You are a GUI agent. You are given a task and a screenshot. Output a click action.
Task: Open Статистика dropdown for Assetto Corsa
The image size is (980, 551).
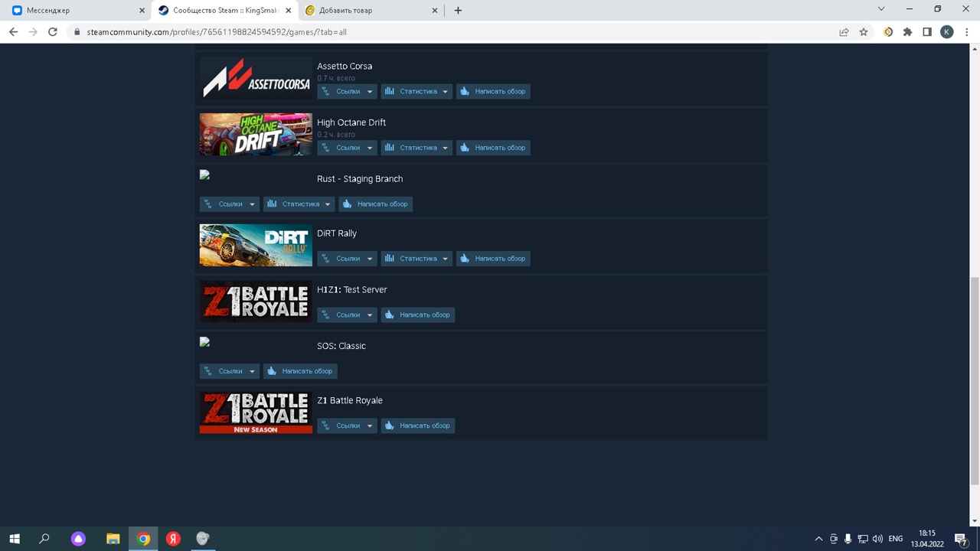(416, 91)
